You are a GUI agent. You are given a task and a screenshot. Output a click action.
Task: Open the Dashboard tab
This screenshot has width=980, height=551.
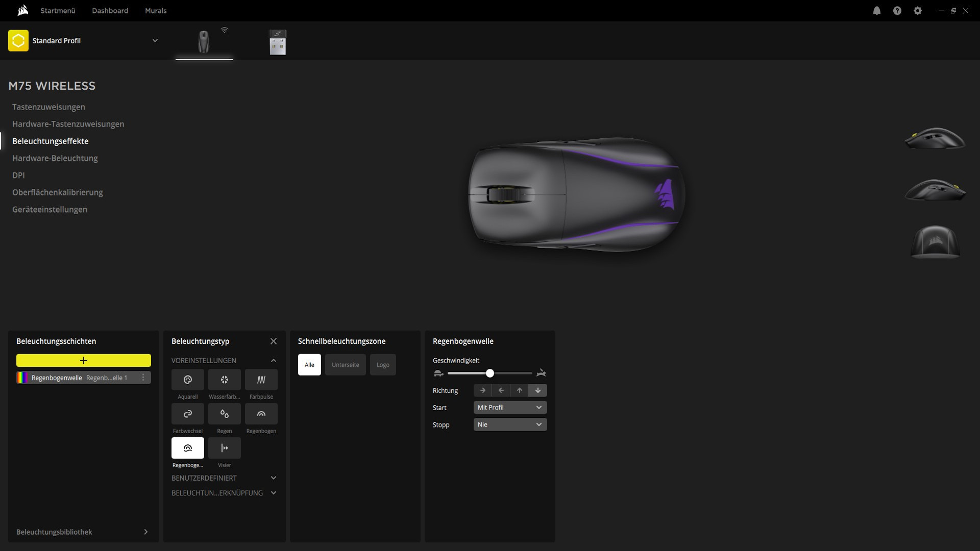tap(110, 11)
